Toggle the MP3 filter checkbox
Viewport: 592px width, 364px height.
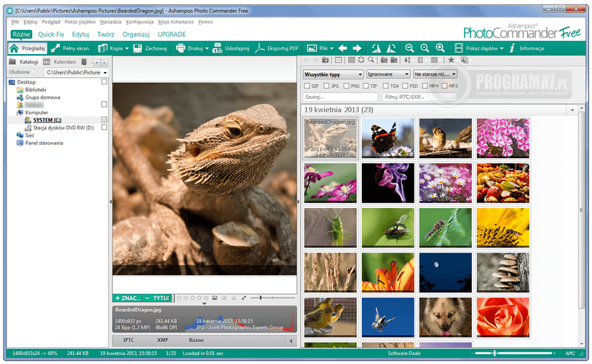[x=444, y=86]
